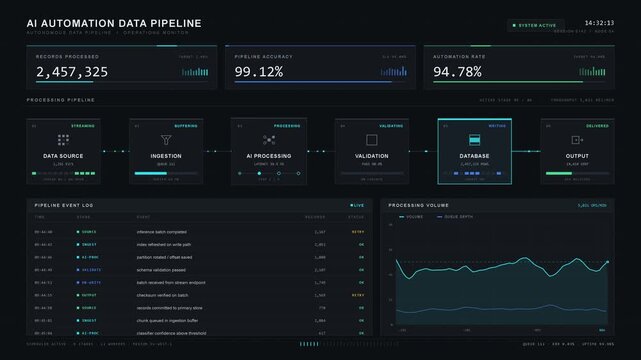Screen dimensions: 641x360
Task: Click the VALIDATE stage tag in log
Action: [x=89, y=270]
